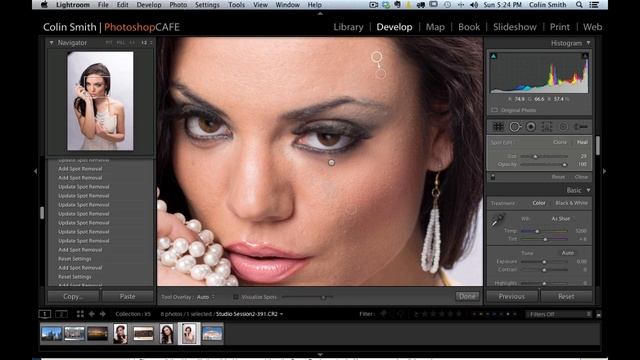
Task: Pick the White Balance eyedropper tool
Action: pyautogui.click(x=498, y=221)
